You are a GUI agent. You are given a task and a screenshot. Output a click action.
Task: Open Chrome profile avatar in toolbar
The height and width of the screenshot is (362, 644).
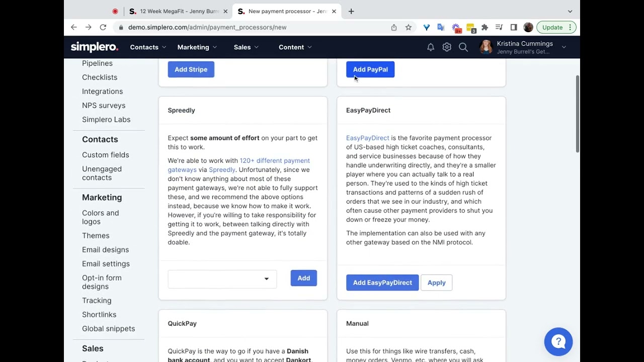(x=528, y=27)
